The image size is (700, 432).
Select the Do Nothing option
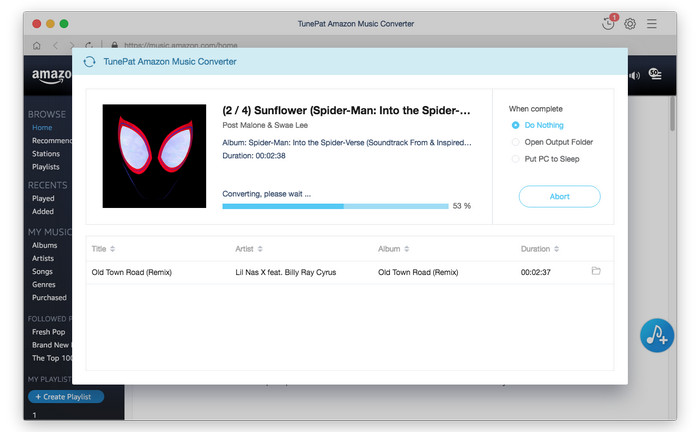[538, 125]
